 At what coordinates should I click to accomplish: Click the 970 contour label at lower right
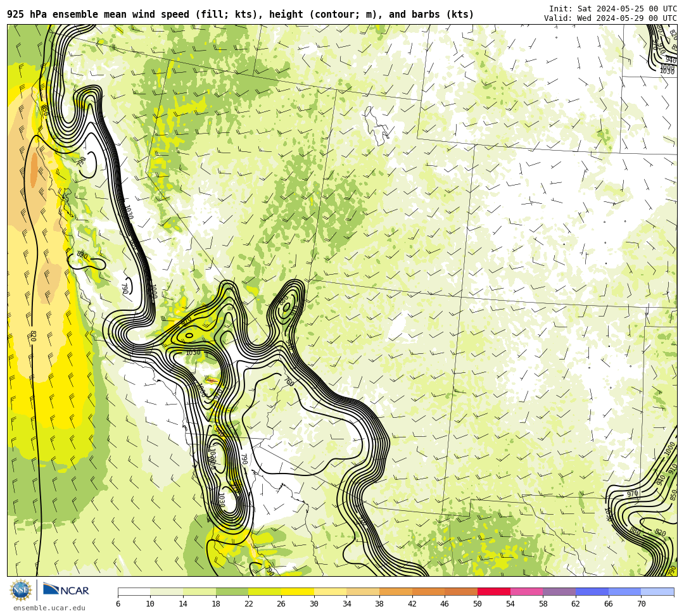click(633, 494)
